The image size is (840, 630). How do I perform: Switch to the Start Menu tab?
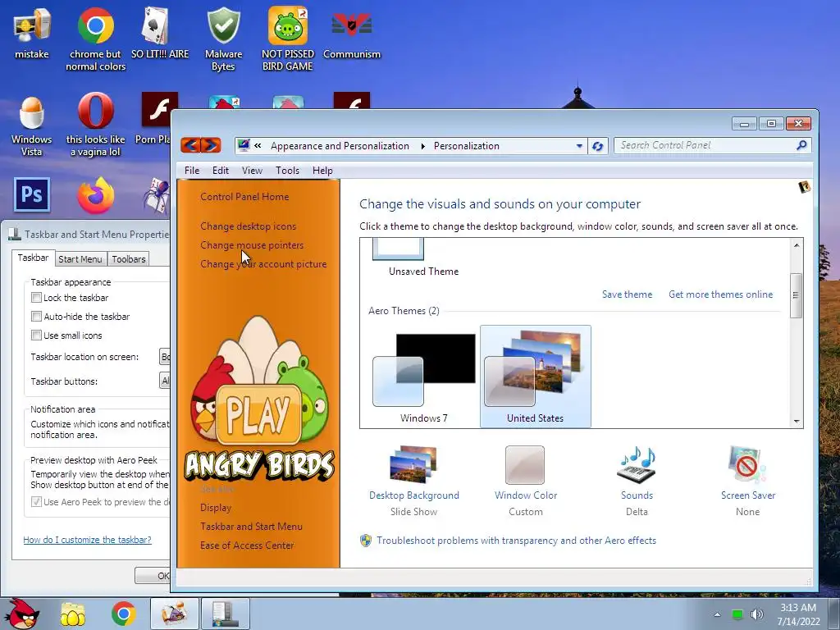[80, 258]
